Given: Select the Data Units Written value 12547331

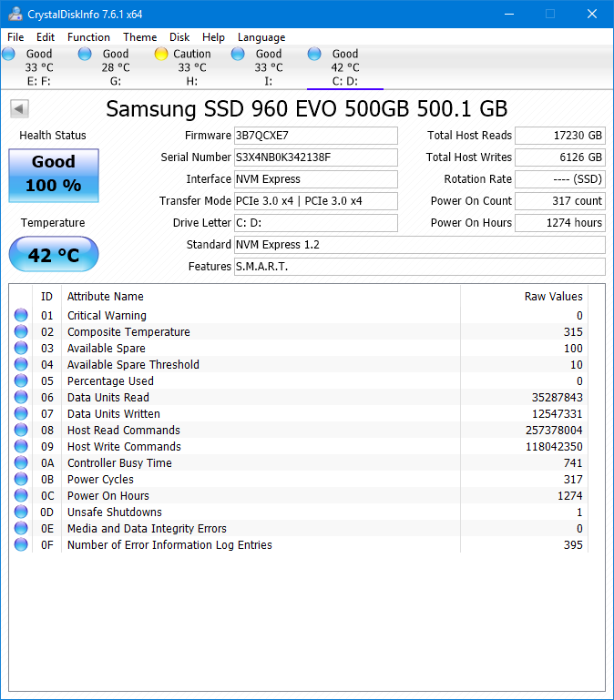Looking at the screenshot, I should [557, 414].
